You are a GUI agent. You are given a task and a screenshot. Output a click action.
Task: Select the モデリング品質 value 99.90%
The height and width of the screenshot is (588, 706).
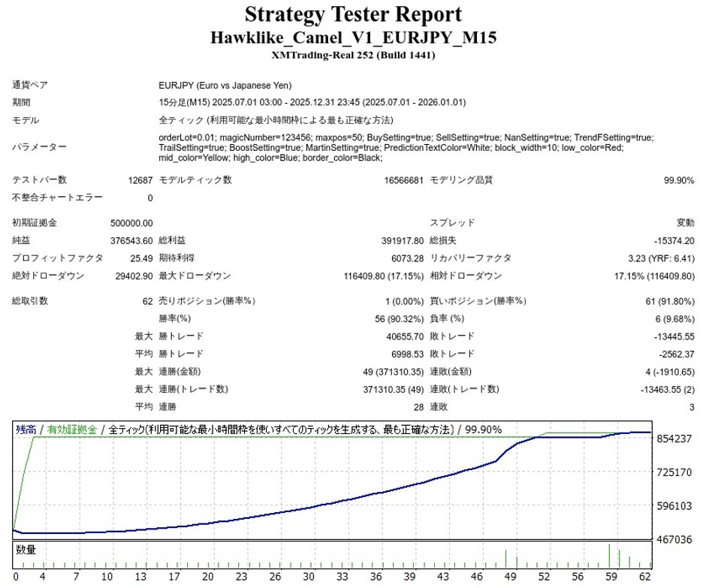[679, 180]
